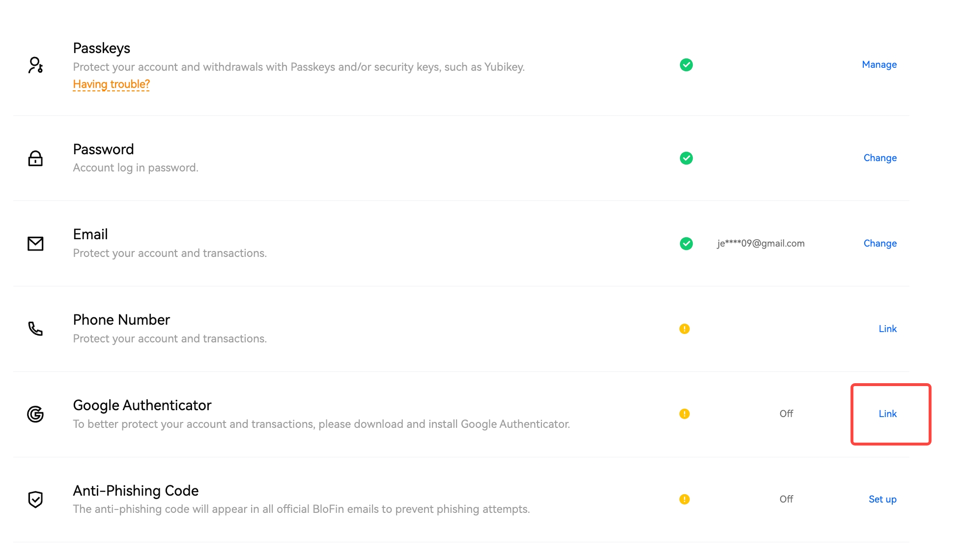This screenshot has width=963, height=560.
Task: Click the Passkeys user-key icon
Action: tap(35, 65)
